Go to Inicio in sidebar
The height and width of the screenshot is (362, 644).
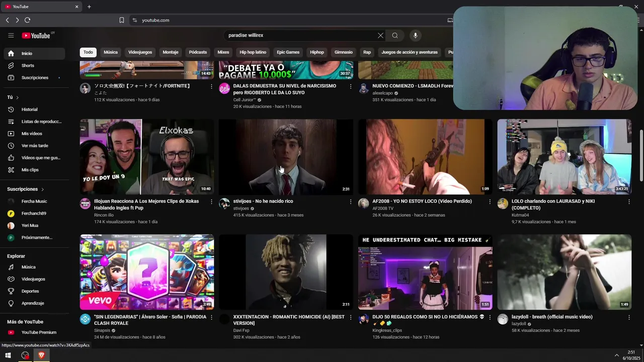coord(34,53)
